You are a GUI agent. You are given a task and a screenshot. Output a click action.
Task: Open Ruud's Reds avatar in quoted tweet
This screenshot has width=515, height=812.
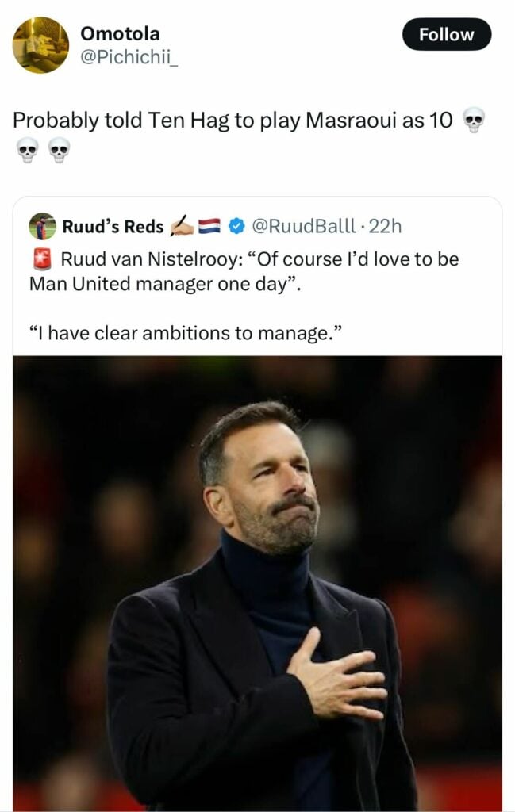click(42, 226)
